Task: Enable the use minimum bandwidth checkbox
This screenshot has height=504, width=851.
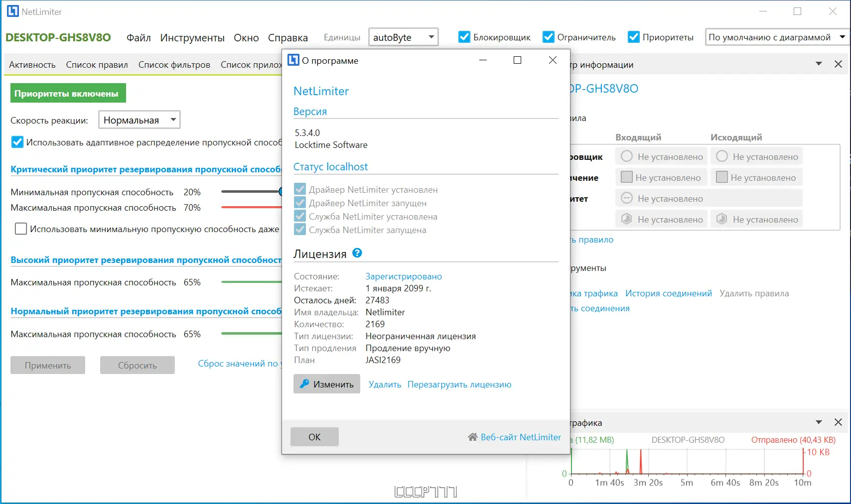Action: pos(20,229)
